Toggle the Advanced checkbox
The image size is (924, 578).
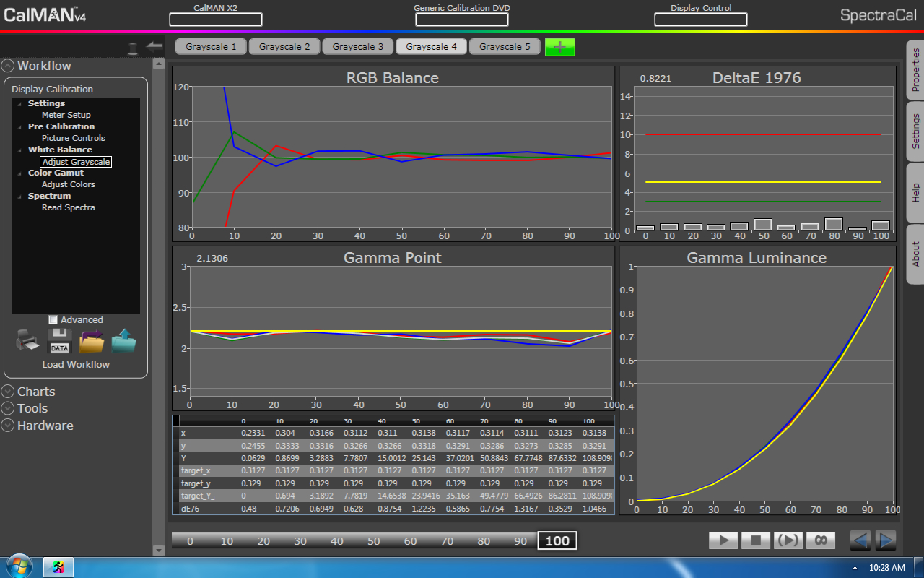[53, 319]
